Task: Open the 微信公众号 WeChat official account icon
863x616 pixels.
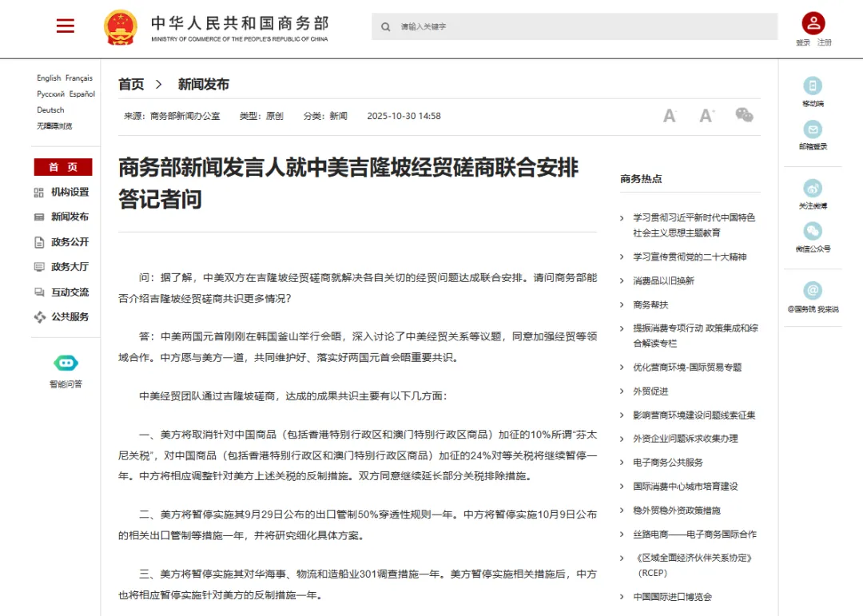Action: tap(813, 232)
